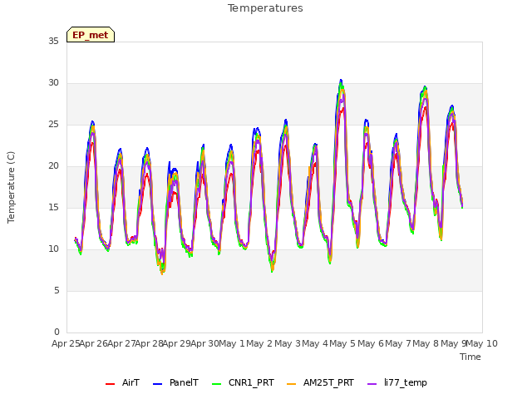Click the 20 y-axis tick label
This screenshot has width=532, height=399.
point(53,166)
